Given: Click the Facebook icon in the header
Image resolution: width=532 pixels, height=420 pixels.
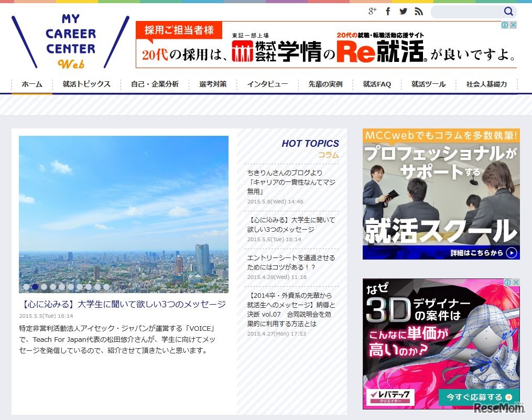Looking at the screenshot, I should [x=387, y=10].
